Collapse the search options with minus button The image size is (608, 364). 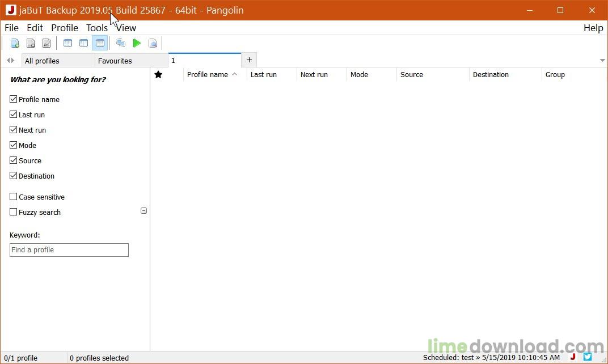[143, 211]
